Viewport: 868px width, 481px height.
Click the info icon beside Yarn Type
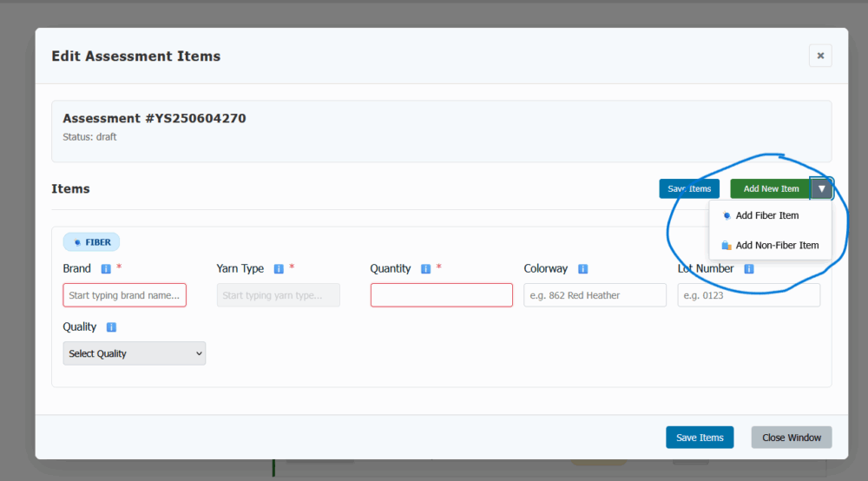pyautogui.click(x=279, y=269)
